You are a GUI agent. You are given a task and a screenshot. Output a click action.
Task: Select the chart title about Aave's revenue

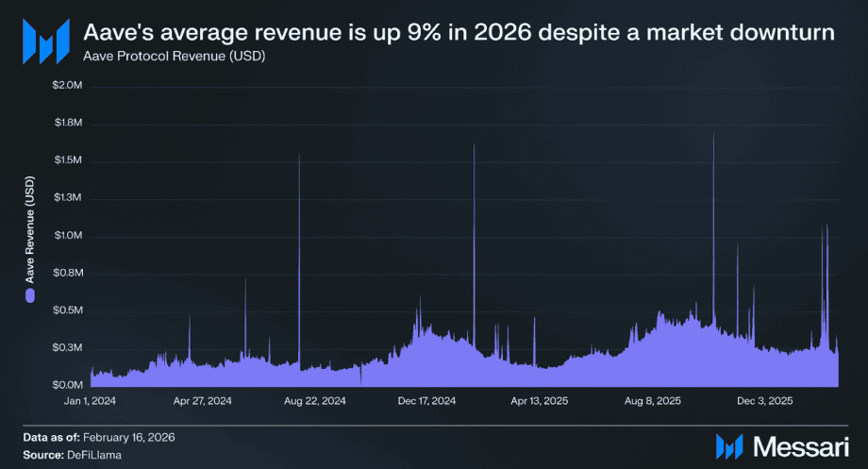pos(459,33)
